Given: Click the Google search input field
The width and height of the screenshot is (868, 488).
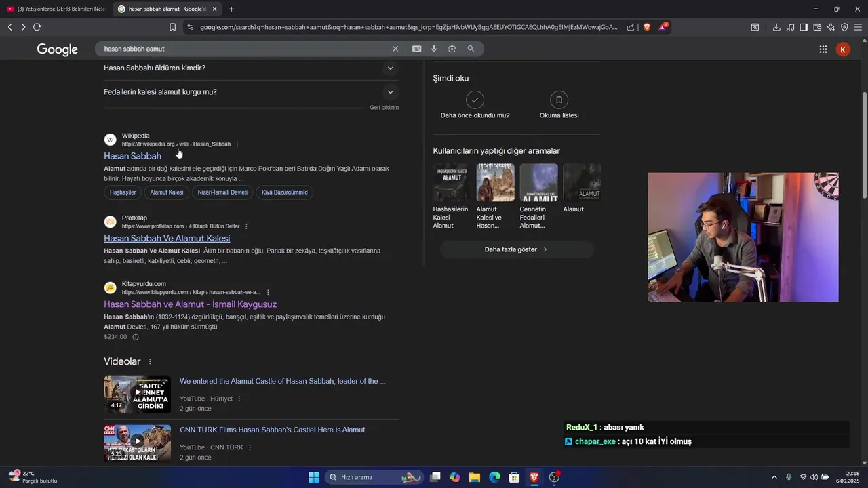Looking at the screenshot, I should click(244, 49).
